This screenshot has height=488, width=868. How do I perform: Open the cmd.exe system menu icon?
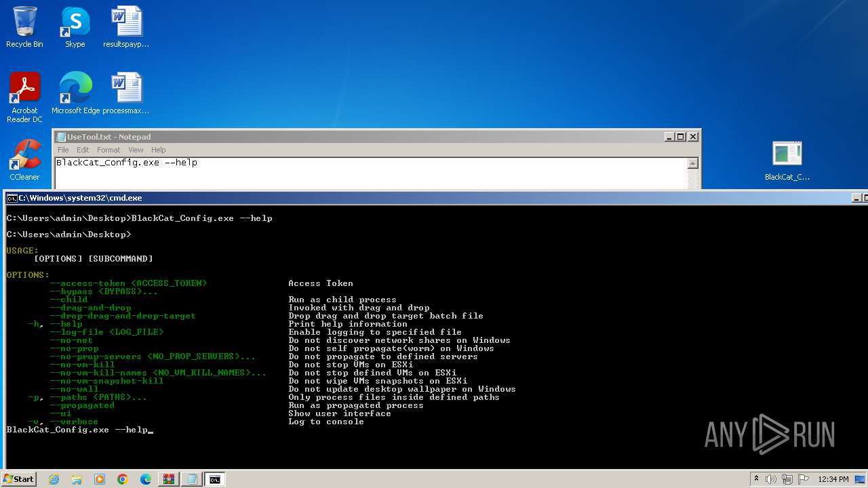point(12,198)
